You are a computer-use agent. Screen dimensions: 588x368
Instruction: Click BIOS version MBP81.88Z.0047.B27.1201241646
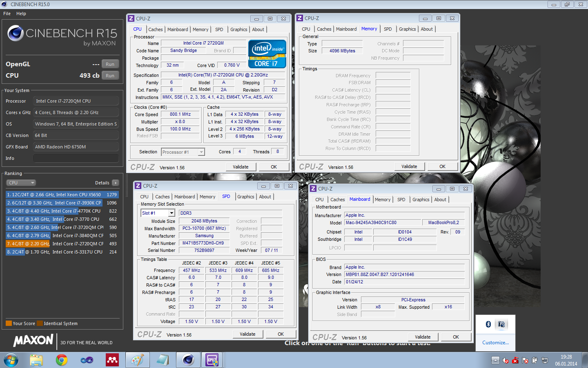click(x=404, y=274)
